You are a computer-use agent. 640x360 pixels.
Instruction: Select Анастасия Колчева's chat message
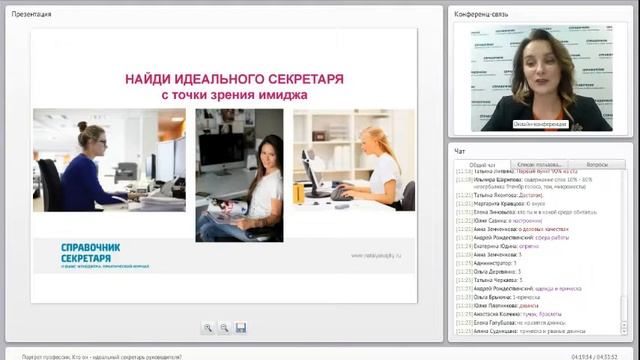(509, 314)
